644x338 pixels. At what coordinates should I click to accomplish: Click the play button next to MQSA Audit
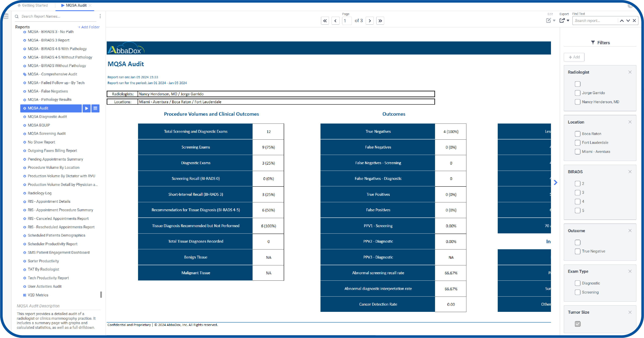(87, 108)
